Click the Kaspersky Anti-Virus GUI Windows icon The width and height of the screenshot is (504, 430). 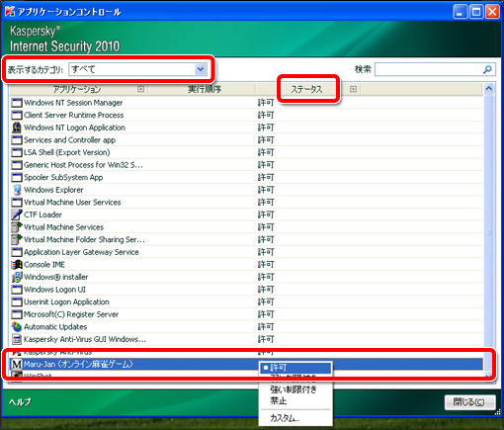[x=17, y=339]
